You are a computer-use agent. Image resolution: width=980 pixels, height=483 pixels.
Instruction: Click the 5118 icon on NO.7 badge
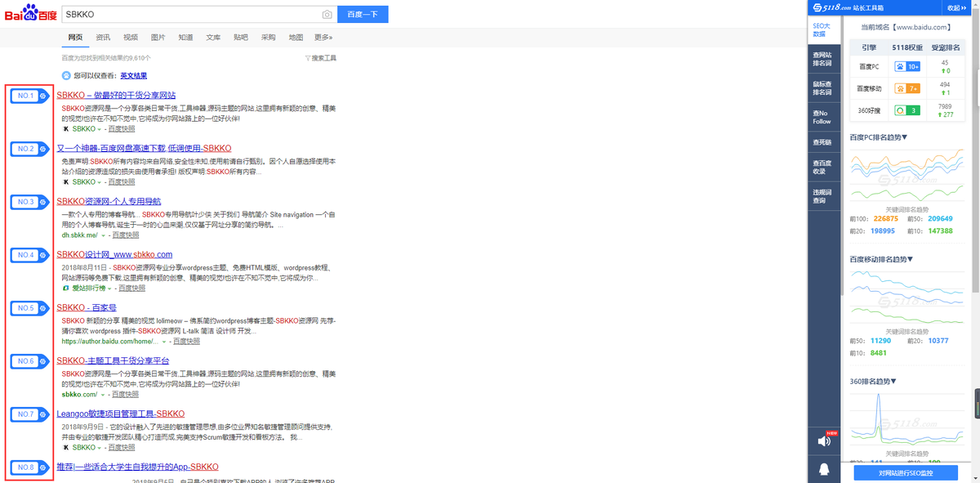coord(42,415)
